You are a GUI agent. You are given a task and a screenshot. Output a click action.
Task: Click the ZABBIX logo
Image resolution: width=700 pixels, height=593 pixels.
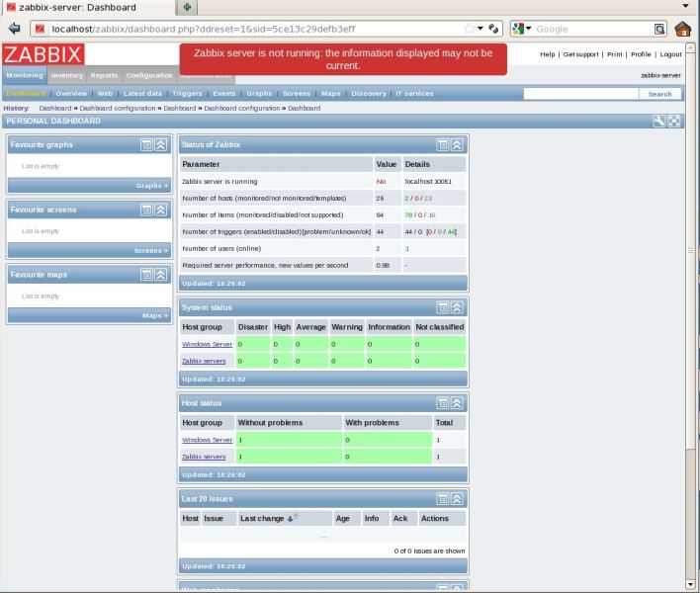[44, 54]
